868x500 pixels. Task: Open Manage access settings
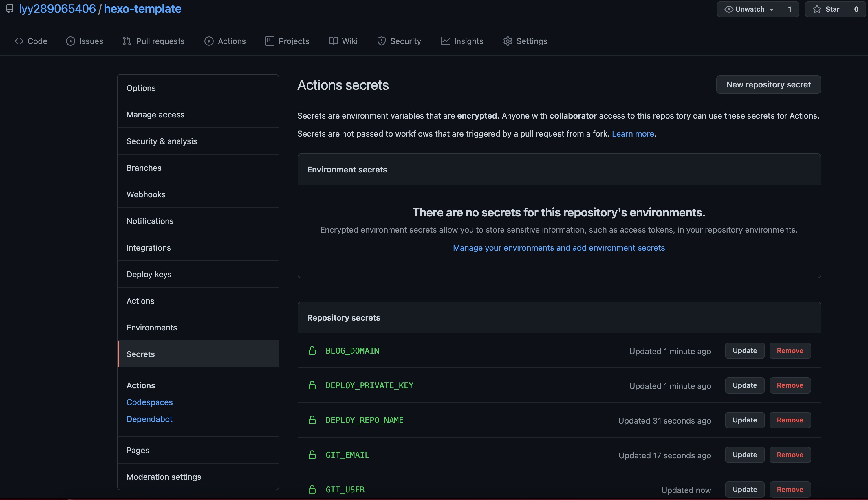point(198,114)
